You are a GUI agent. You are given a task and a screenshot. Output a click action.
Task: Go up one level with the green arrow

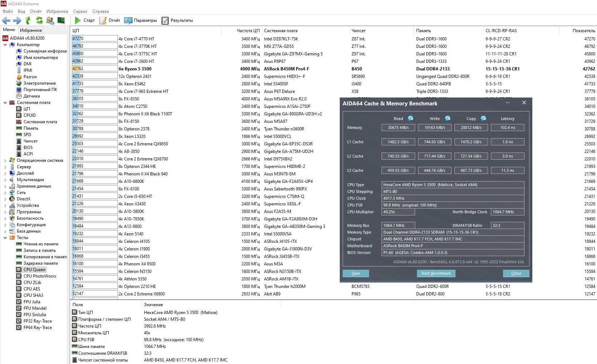tap(28, 20)
